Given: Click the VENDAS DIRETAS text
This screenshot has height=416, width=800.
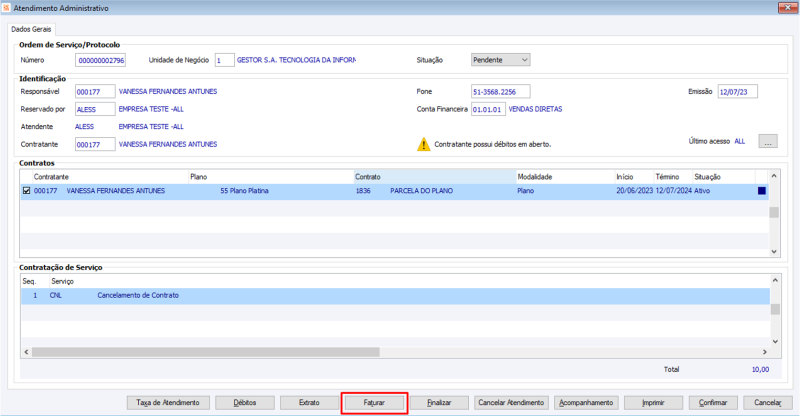Looking at the screenshot, I should [x=535, y=109].
